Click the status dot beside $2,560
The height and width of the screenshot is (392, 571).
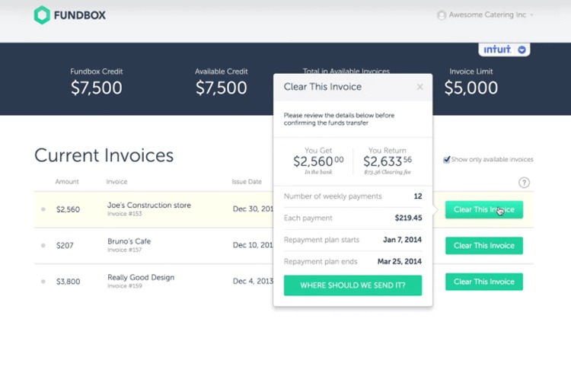[43, 209]
